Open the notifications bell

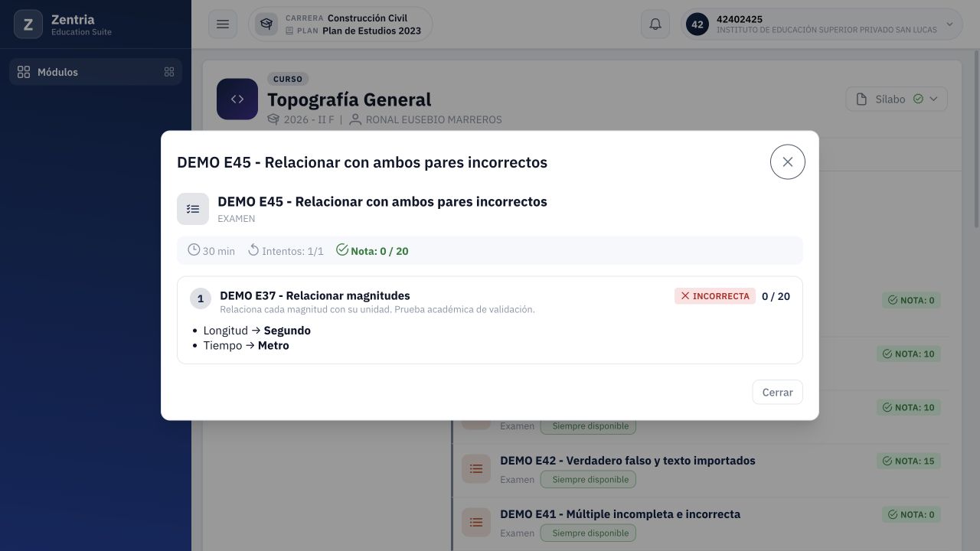coord(655,24)
